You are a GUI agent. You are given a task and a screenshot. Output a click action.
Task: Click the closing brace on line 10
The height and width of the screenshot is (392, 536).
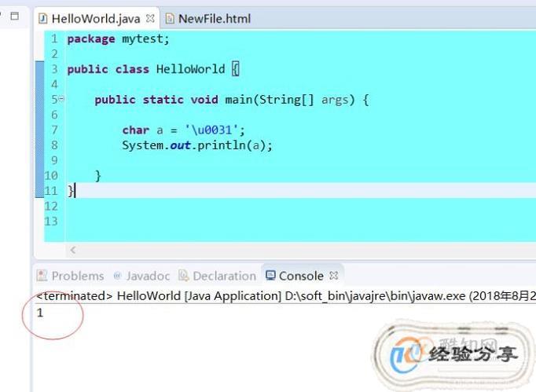pyautogui.click(x=98, y=176)
